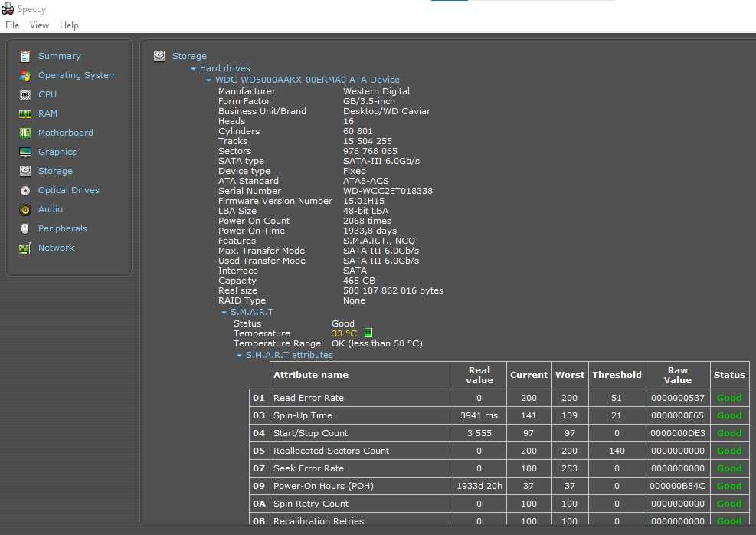Click Power-On Hours (POH) attribute name

[x=323, y=486]
